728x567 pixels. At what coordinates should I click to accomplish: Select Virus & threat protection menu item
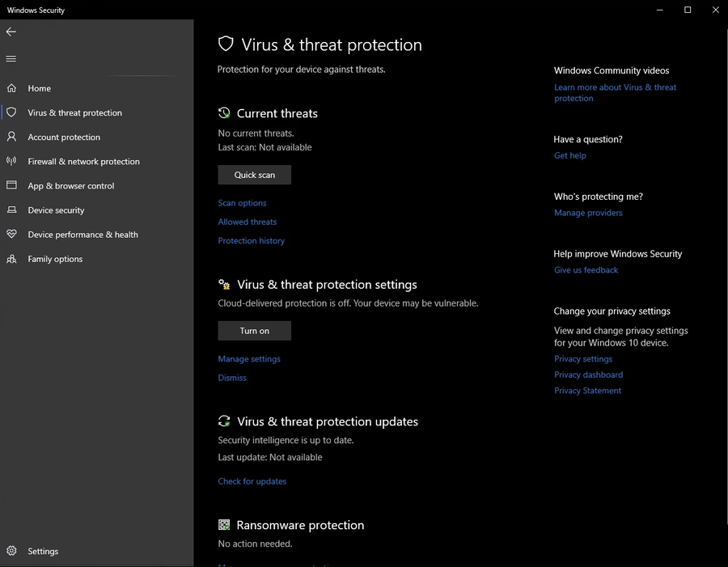(x=74, y=113)
